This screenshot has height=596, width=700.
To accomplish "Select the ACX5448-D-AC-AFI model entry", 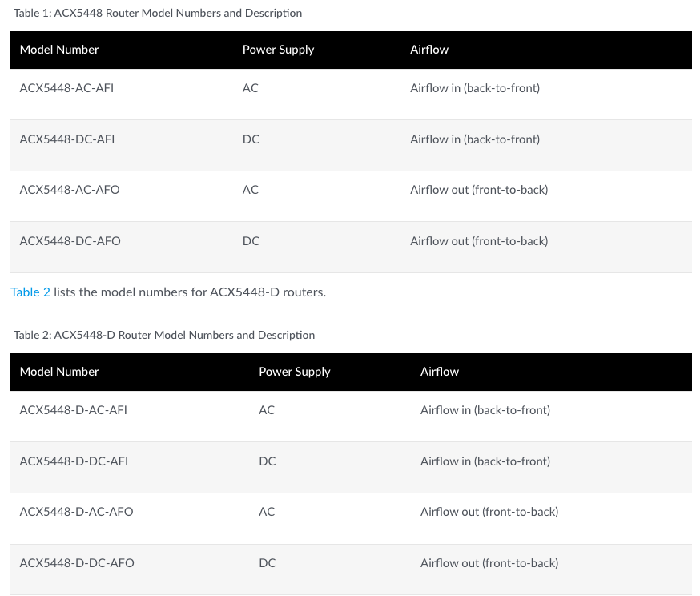I will (x=73, y=410).
